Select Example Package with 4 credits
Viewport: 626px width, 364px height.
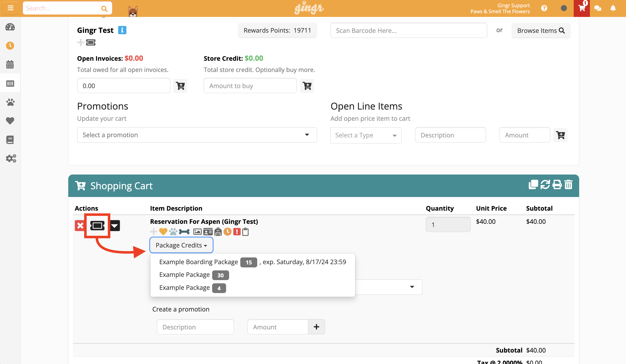(x=252, y=288)
